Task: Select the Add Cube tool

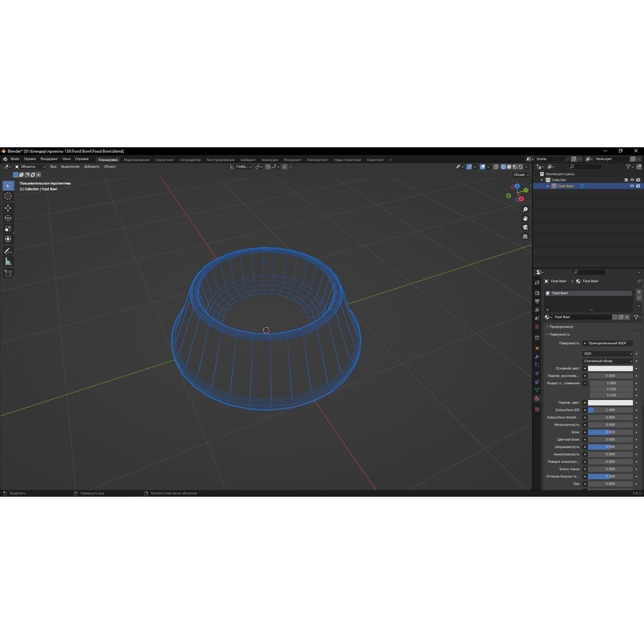Action: click(x=8, y=273)
